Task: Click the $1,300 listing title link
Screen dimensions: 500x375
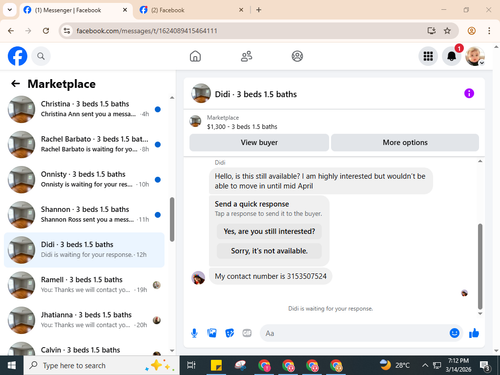Action: 242,127
